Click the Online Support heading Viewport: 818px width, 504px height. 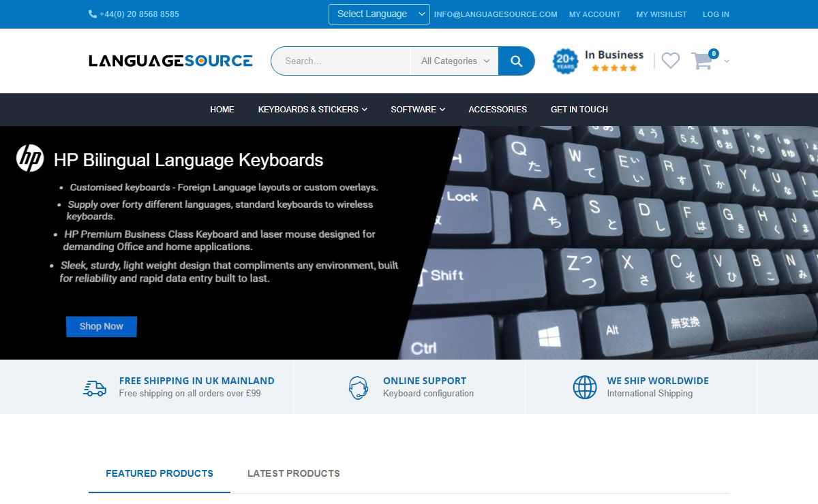(425, 381)
